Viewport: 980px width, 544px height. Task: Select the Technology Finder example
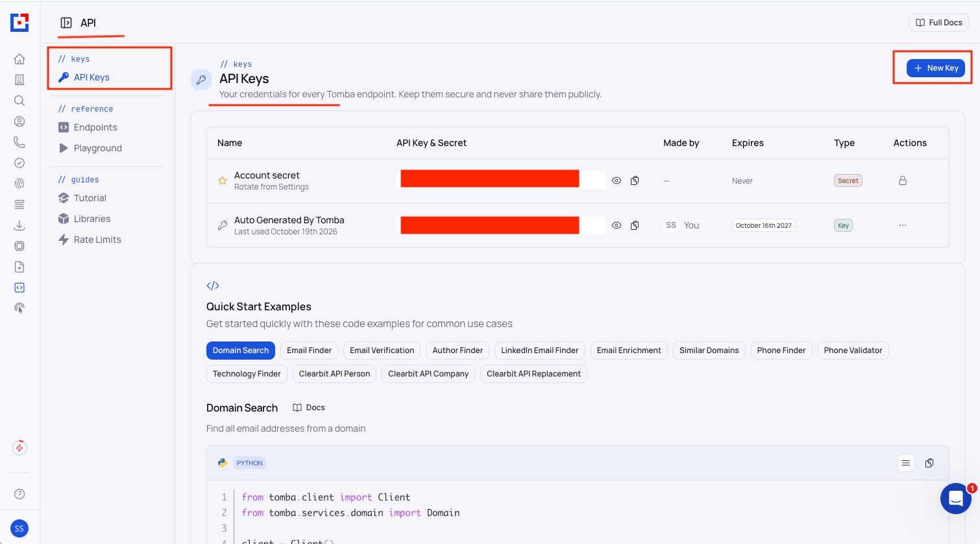[x=247, y=374]
